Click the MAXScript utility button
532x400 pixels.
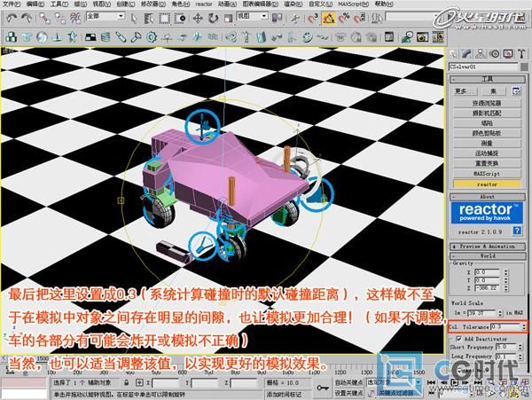[x=487, y=173]
